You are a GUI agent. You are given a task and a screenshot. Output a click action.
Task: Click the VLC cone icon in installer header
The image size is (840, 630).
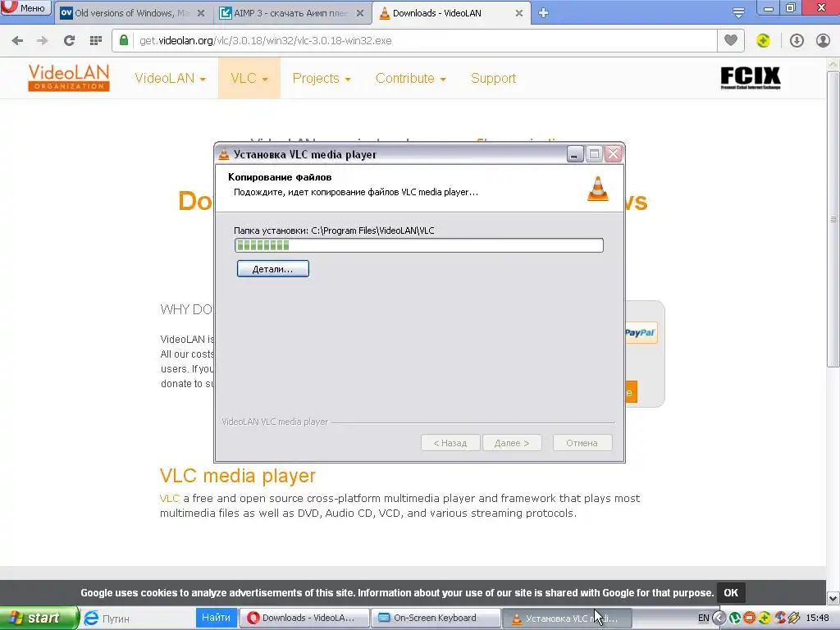tap(598, 189)
